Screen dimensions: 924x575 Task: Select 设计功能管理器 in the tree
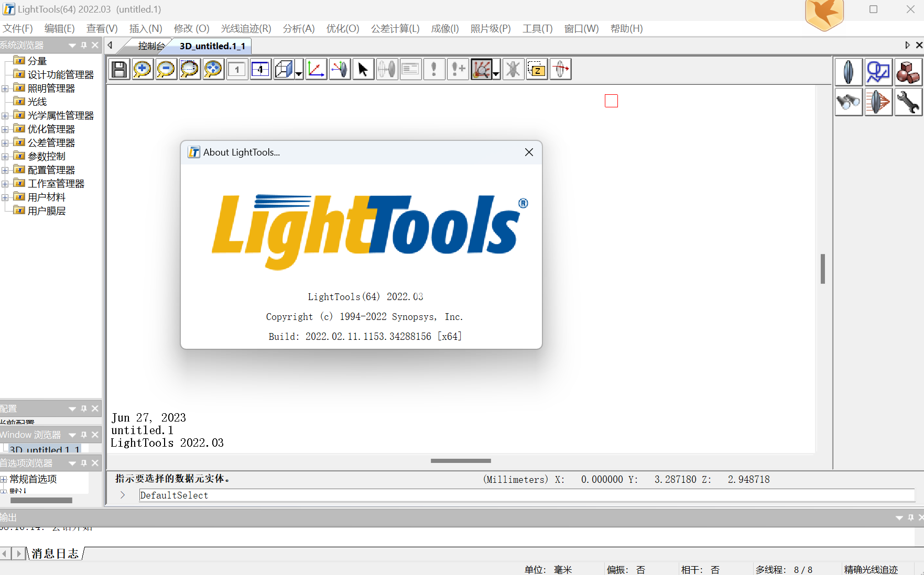pos(61,74)
